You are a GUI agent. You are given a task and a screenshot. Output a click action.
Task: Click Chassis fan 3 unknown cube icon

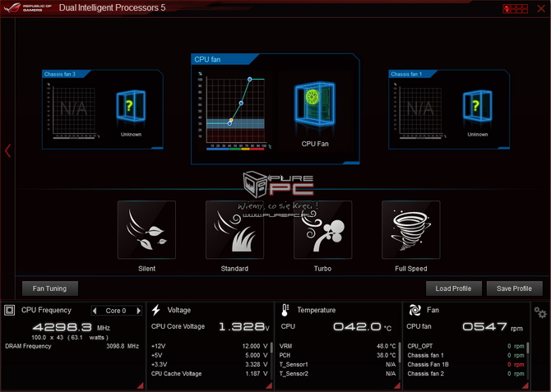coord(131,106)
